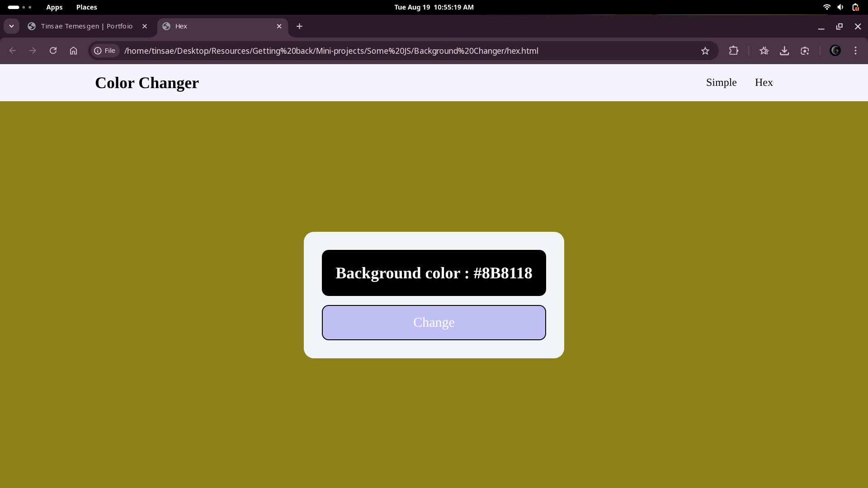
Task: Expand the tab search dropdown
Action: tap(11, 26)
